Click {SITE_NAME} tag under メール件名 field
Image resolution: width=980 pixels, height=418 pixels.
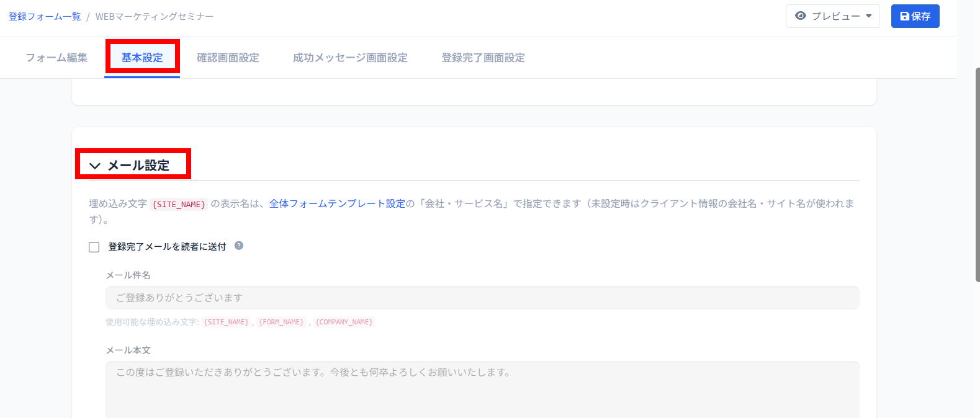coord(227,322)
